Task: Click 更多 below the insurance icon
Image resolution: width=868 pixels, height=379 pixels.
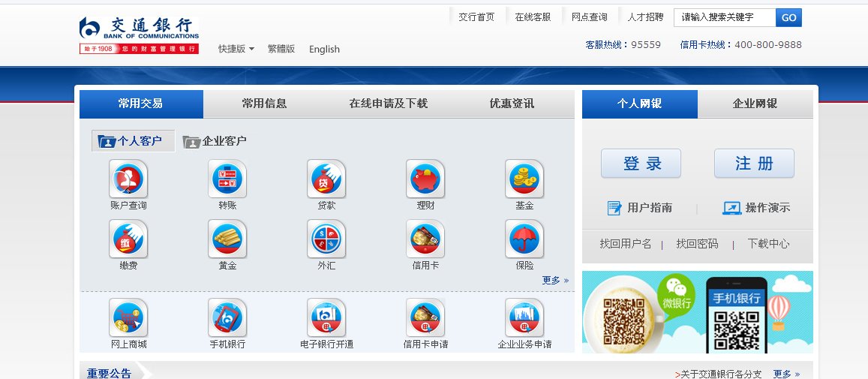Action: point(555,281)
